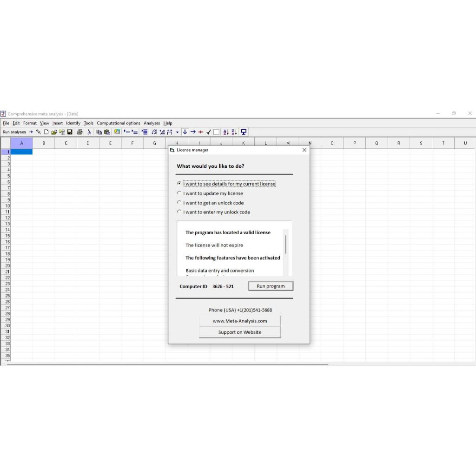Open the Identify menu
The image size is (476, 476).
coord(73,123)
